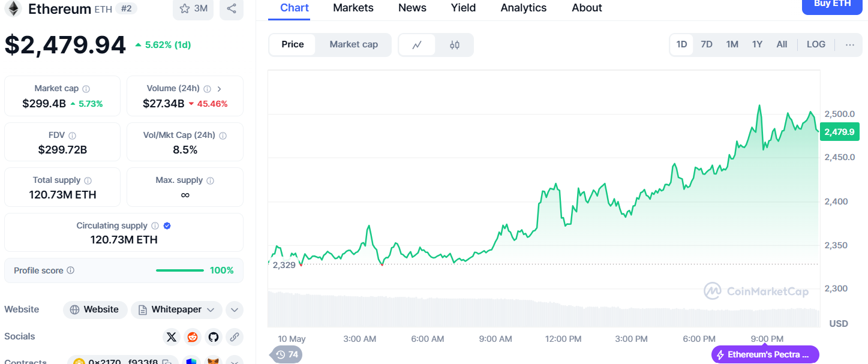Open the Markets tab
Viewport: 868px width, 364px height.
pos(353,8)
